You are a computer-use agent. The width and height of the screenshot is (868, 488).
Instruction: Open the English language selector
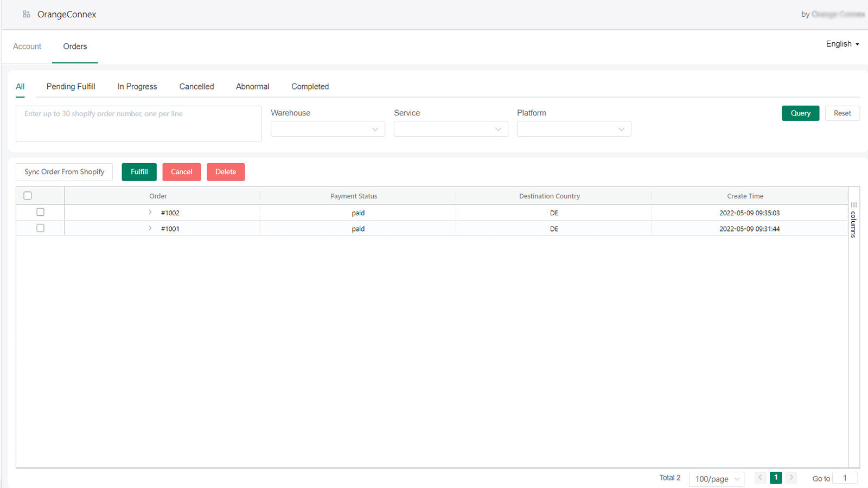[x=843, y=44]
